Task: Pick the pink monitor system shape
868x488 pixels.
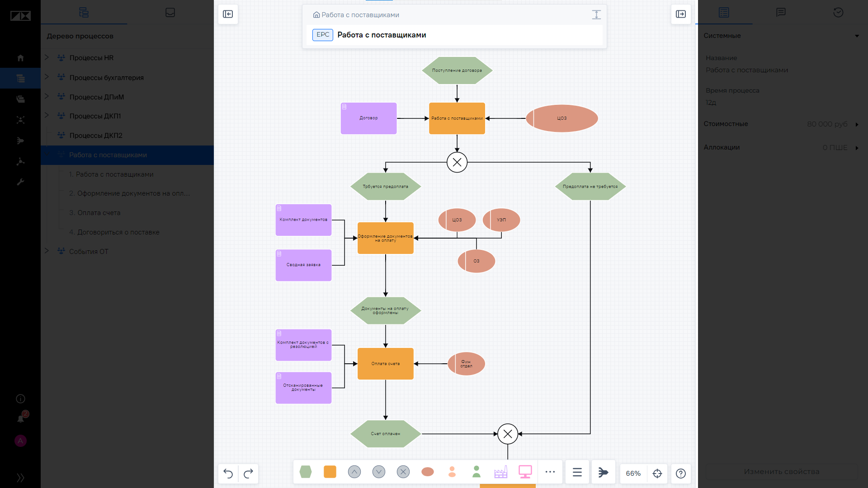Action: tap(525, 472)
